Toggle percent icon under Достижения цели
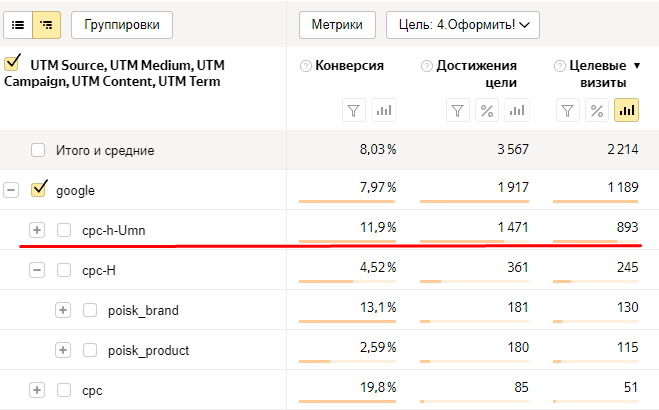This screenshot has width=659, height=410. pos(487,110)
